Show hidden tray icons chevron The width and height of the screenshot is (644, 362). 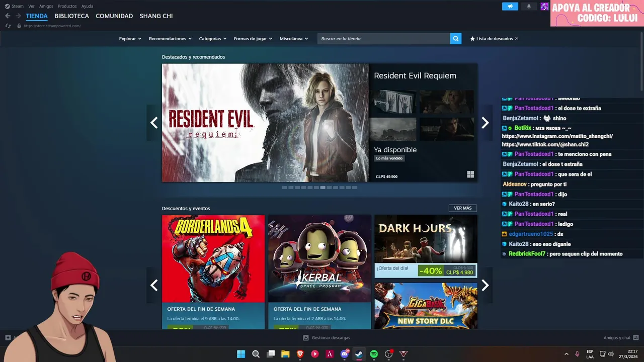[x=566, y=354]
